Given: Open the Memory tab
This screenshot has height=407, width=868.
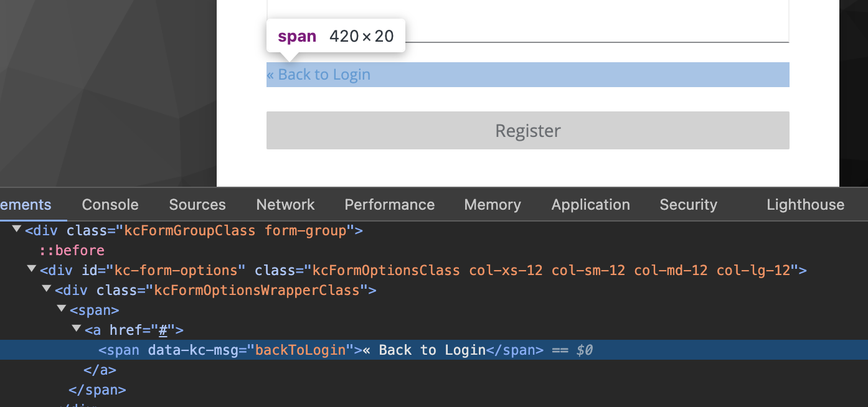Looking at the screenshot, I should coord(493,205).
